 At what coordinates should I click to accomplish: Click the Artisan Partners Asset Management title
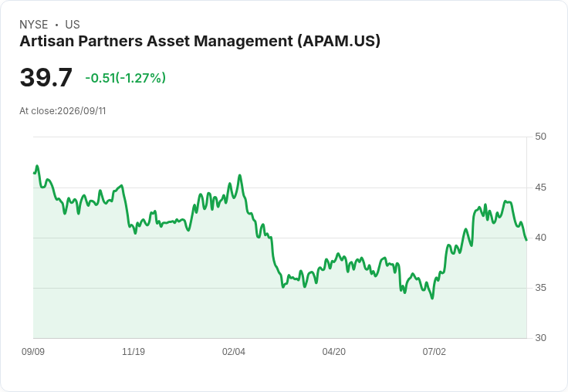(200, 42)
